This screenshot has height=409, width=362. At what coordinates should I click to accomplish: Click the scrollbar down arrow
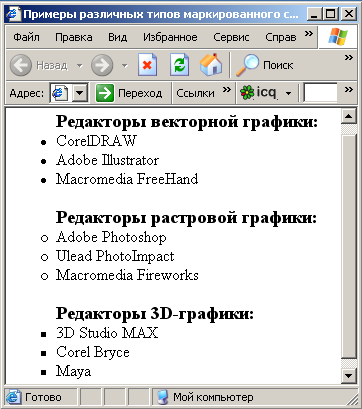(349, 376)
